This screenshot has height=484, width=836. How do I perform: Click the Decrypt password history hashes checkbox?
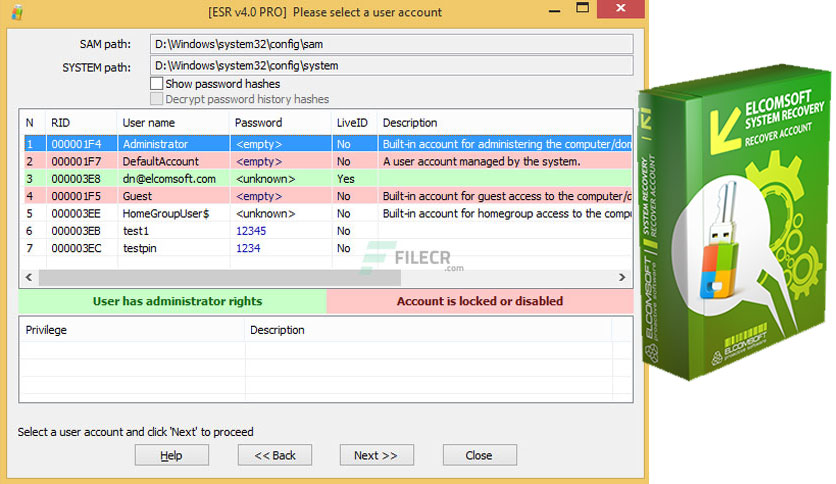pyautogui.click(x=156, y=99)
